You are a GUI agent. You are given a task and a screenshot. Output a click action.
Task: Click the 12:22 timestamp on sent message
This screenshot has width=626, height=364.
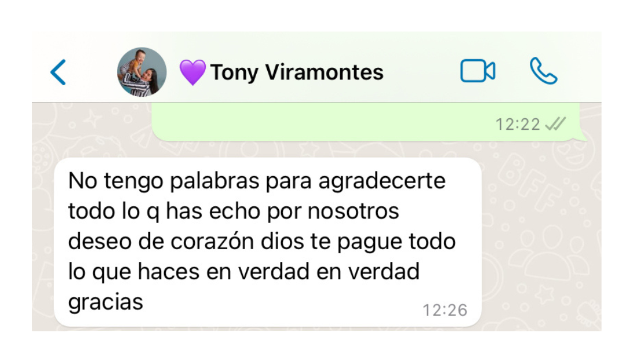(x=518, y=125)
